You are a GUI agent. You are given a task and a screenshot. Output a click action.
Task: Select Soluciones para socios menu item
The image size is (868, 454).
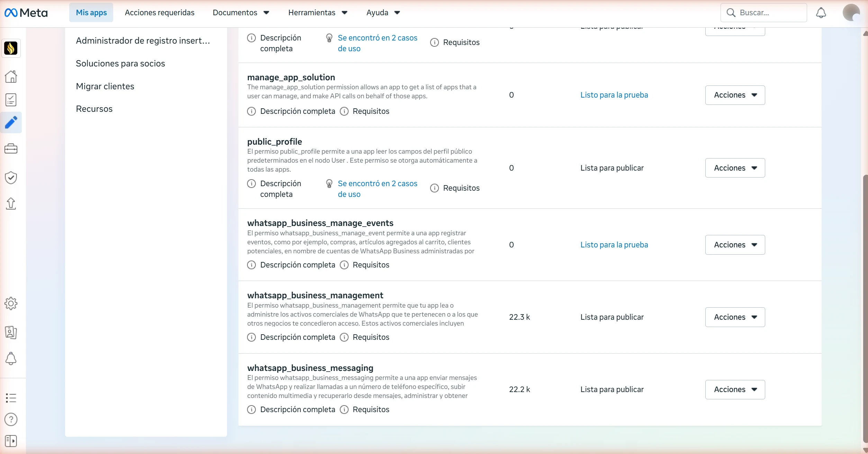coord(120,64)
